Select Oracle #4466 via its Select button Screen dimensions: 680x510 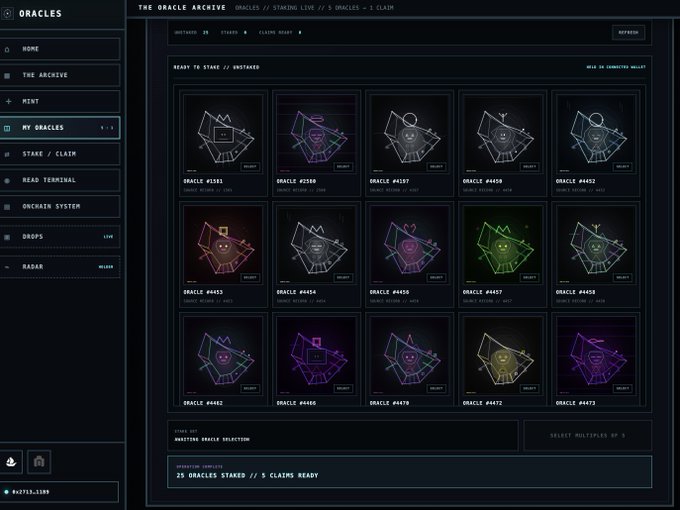pos(343,389)
